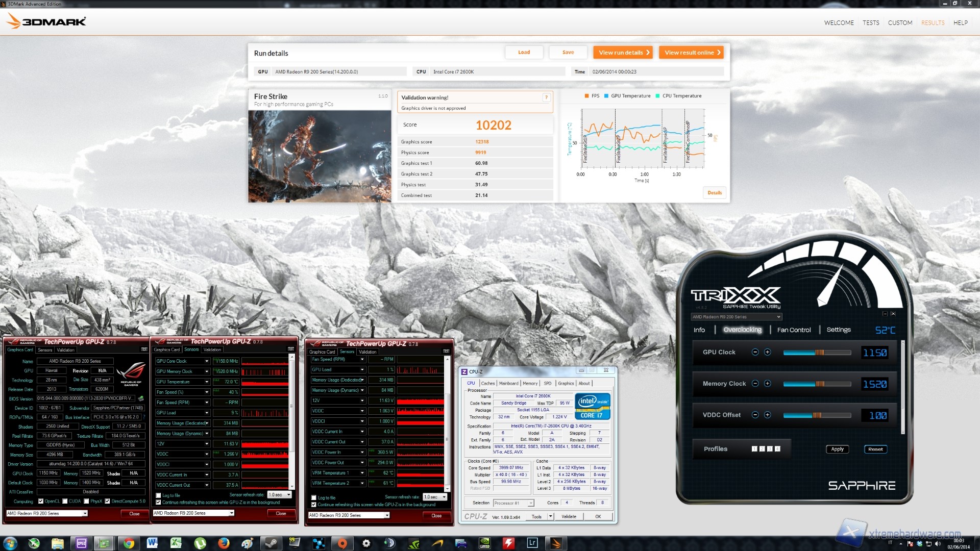Open Google Chrome from the taskbar
This screenshot has width=980, height=551.
coord(129,543)
